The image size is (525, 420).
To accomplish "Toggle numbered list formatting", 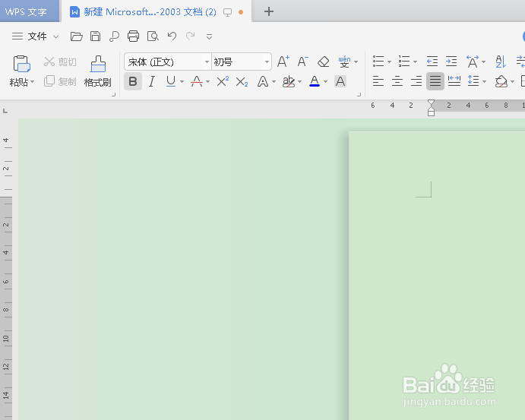I will tap(404, 62).
